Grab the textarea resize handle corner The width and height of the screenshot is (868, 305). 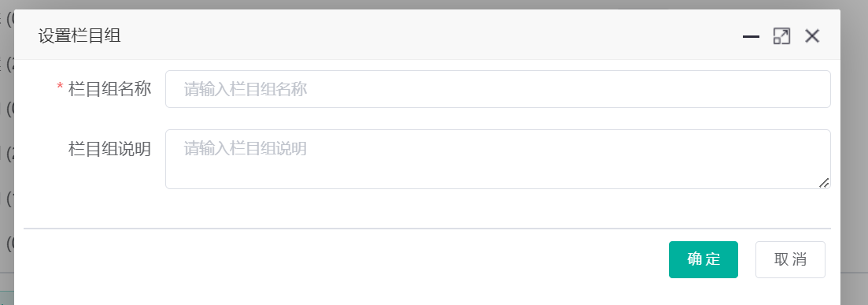point(824,182)
